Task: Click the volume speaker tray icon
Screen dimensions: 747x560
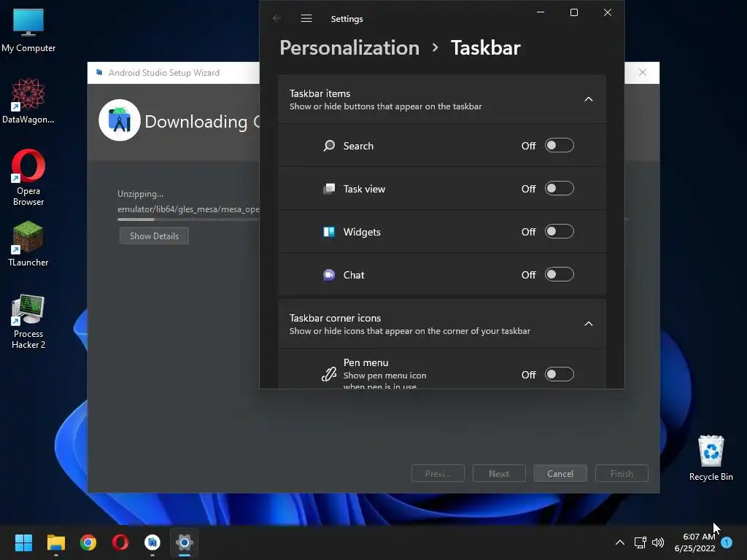Action: click(x=658, y=542)
